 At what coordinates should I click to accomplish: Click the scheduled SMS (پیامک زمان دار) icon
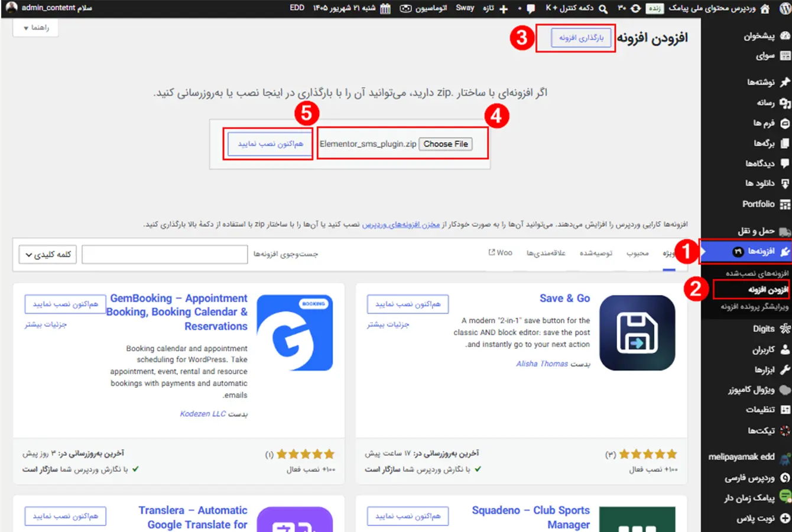(785, 497)
